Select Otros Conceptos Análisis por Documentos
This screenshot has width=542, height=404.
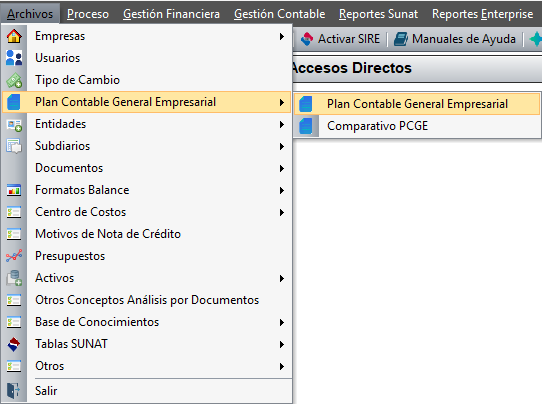click(147, 300)
